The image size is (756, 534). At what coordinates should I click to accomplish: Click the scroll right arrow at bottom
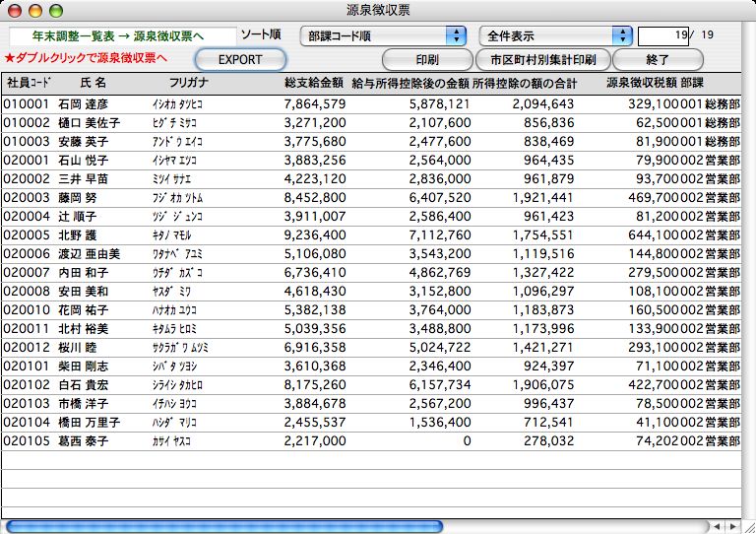point(731,526)
